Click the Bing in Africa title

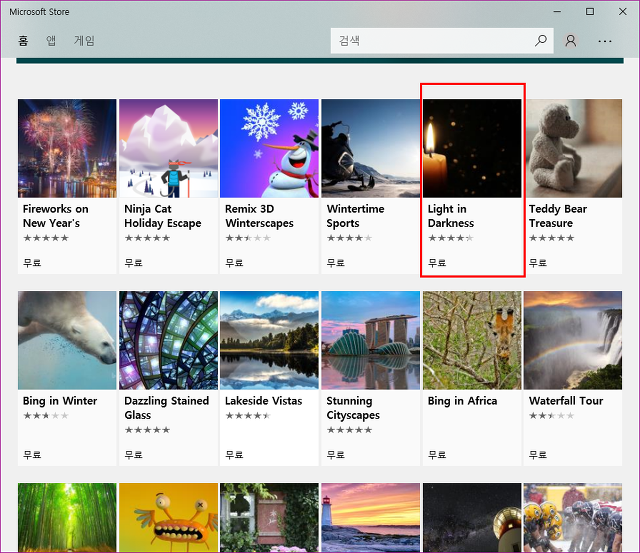coord(462,401)
